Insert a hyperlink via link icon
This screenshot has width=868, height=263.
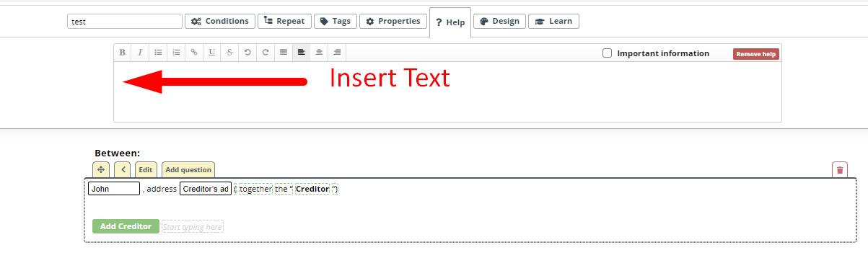coord(193,53)
